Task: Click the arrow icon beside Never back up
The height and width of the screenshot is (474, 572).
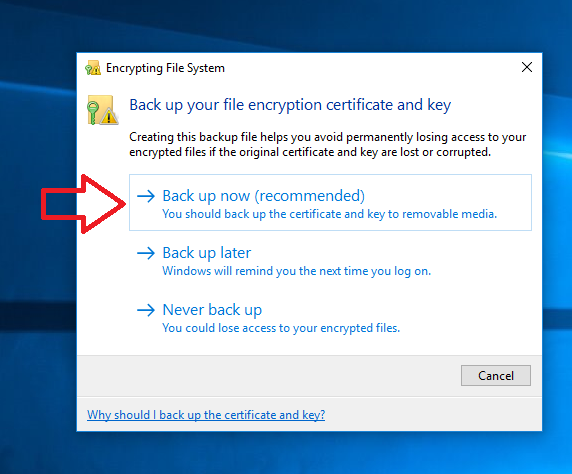Action: pyautogui.click(x=146, y=310)
